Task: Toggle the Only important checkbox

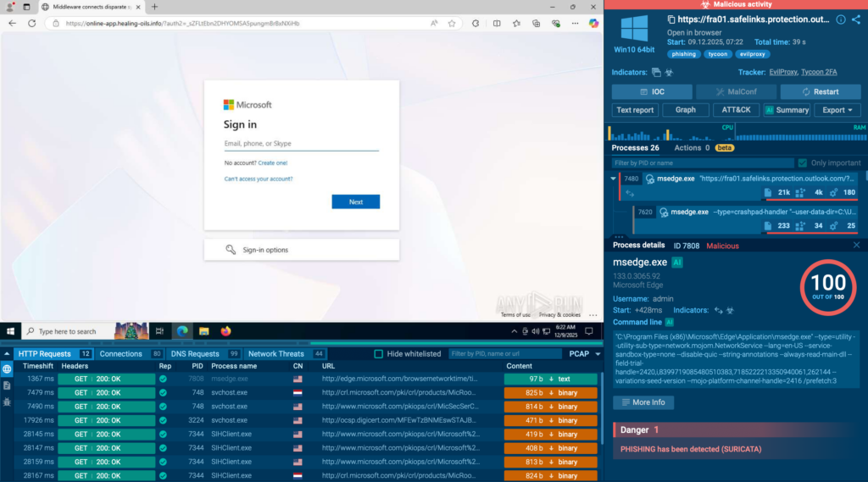Action: tap(802, 163)
